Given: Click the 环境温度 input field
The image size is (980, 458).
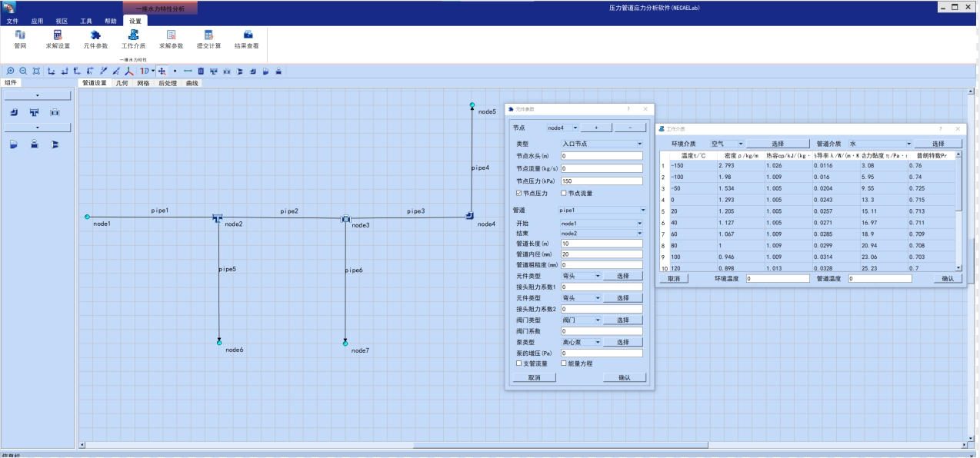Looking at the screenshot, I should pyautogui.click(x=778, y=278).
